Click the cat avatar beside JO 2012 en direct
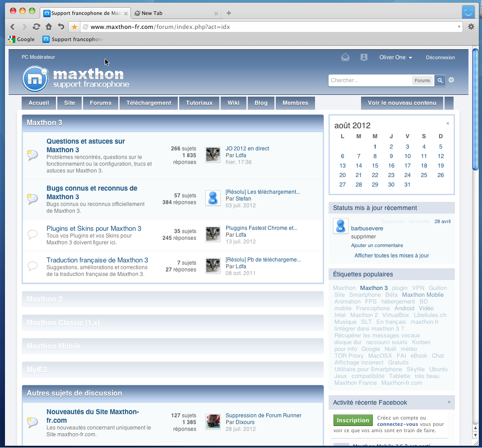 (x=213, y=154)
